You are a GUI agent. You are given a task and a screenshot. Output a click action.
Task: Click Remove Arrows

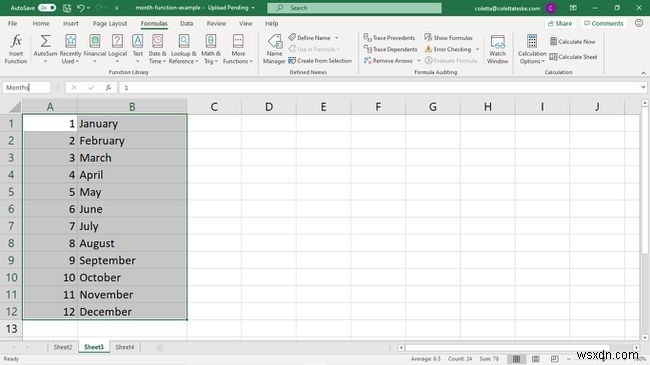(388, 61)
